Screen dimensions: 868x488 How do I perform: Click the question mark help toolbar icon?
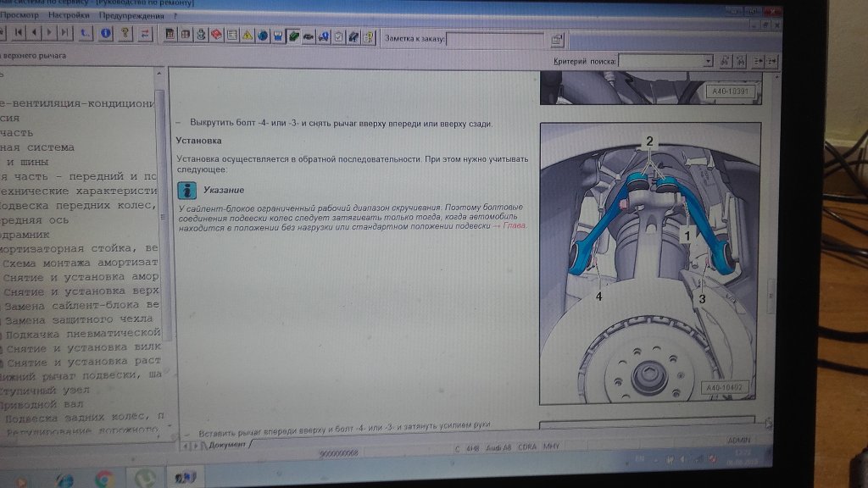125,34
